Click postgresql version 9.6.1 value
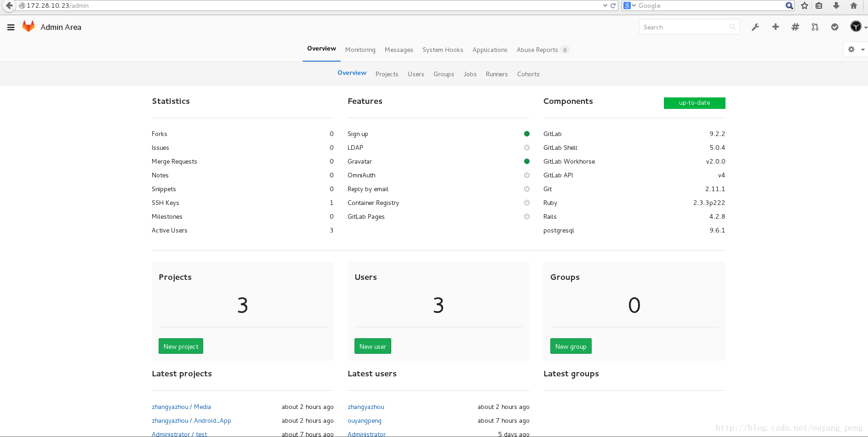Screen dimensions: 868x437 click(x=717, y=230)
